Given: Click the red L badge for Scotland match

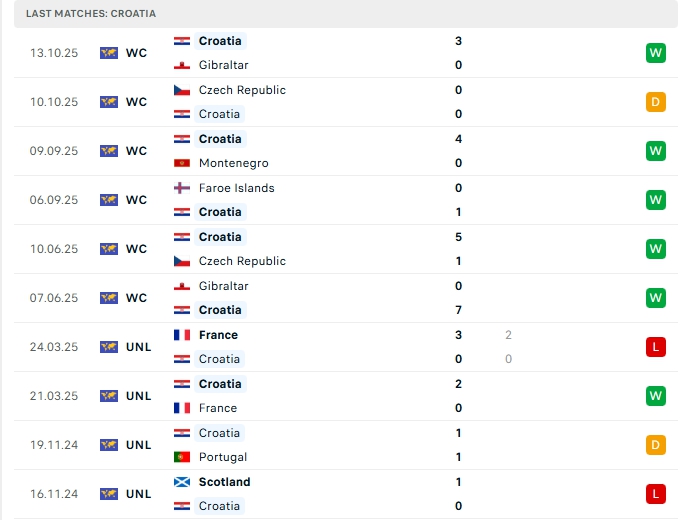Looking at the screenshot, I should point(656,494).
